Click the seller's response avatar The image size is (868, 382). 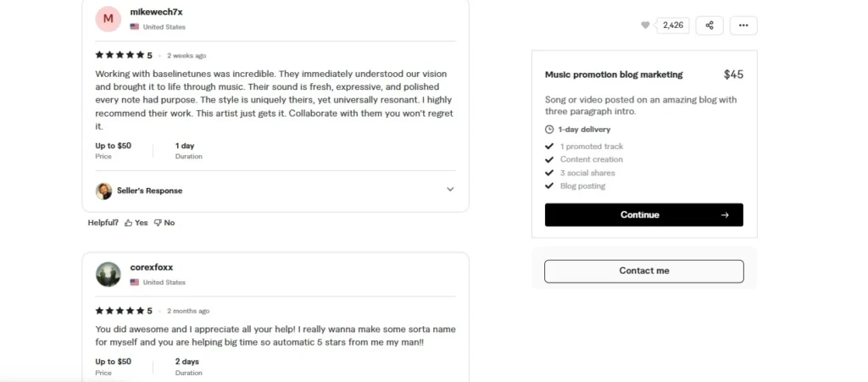point(104,191)
